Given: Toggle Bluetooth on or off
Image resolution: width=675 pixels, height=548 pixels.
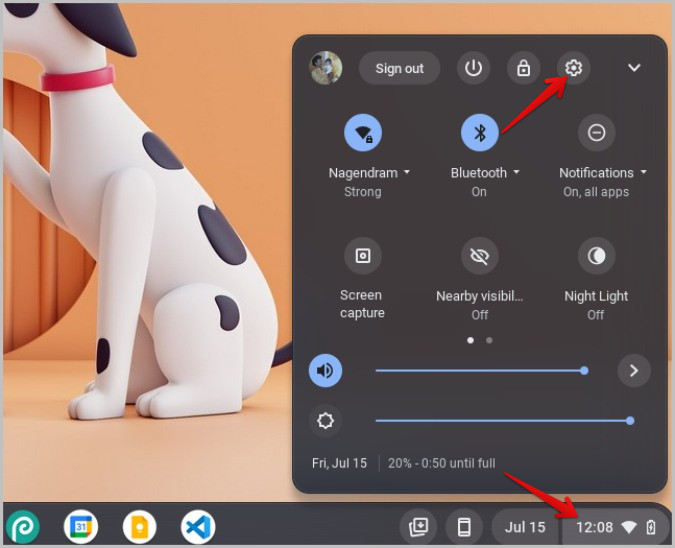Looking at the screenshot, I should click(480, 133).
